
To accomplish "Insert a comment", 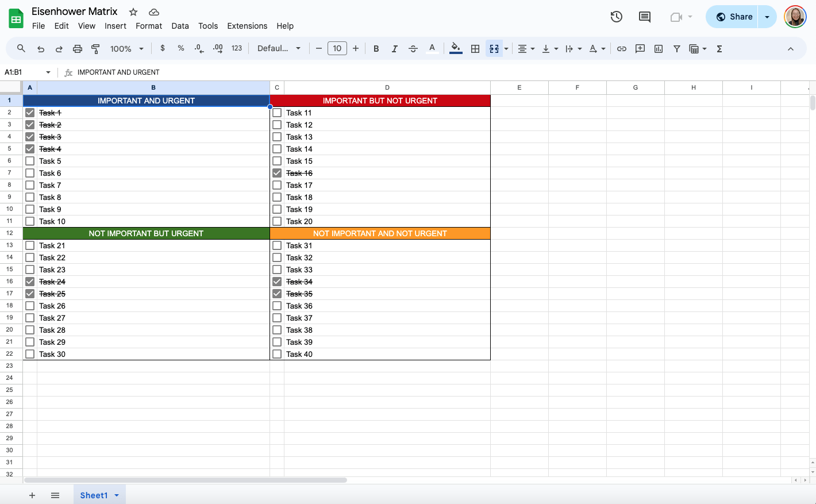I will pos(640,49).
